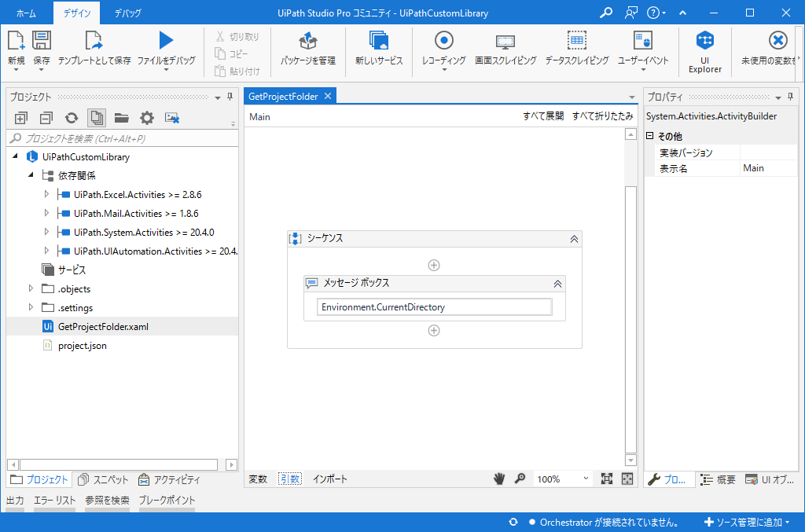Expand the .objects folder
The width and height of the screenshot is (805, 532).
point(31,288)
